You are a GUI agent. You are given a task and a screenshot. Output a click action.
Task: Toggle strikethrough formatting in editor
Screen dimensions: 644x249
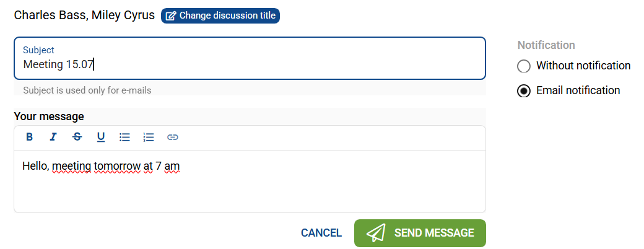click(x=77, y=137)
